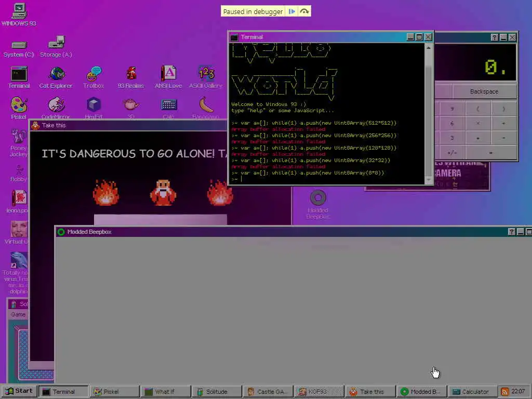Switch to Terminal in taskbar

click(x=63, y=392)
